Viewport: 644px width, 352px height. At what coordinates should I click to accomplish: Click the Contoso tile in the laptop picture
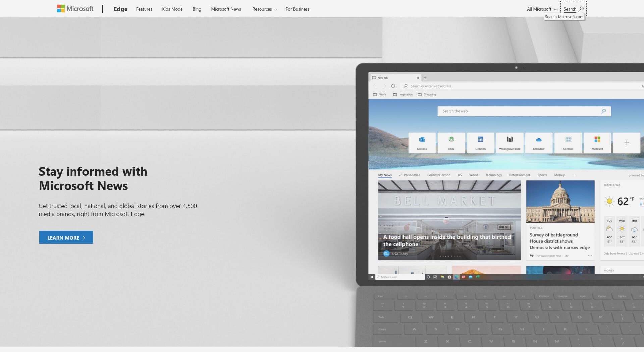coord(568,143)
